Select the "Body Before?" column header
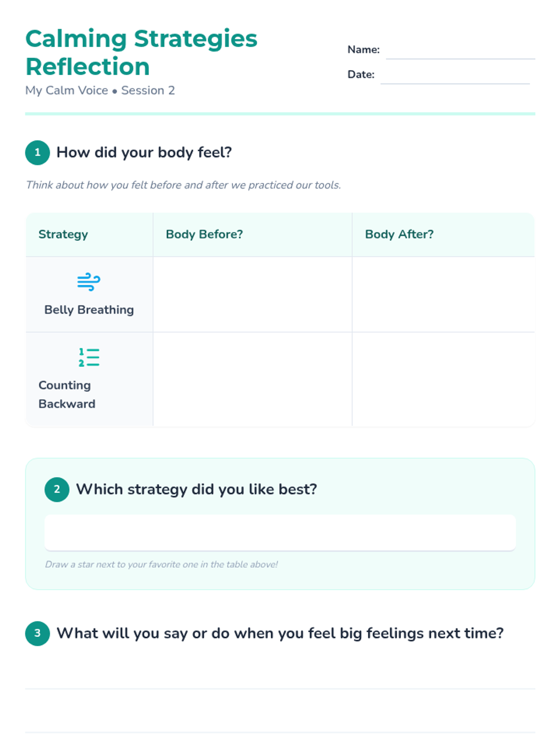Image resolution: width=560 pixels, height=747 pixels. tap(204, 234)
